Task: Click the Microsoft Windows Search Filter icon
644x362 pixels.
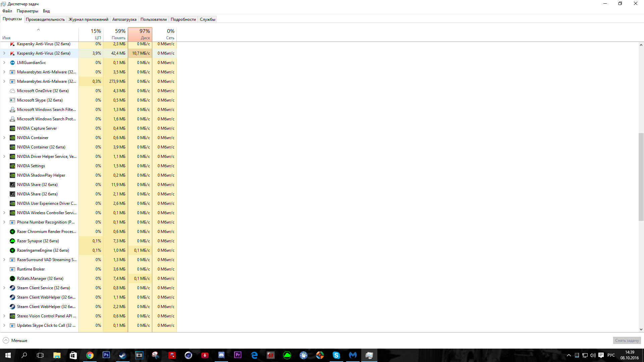Action: [x=12, y=110]
